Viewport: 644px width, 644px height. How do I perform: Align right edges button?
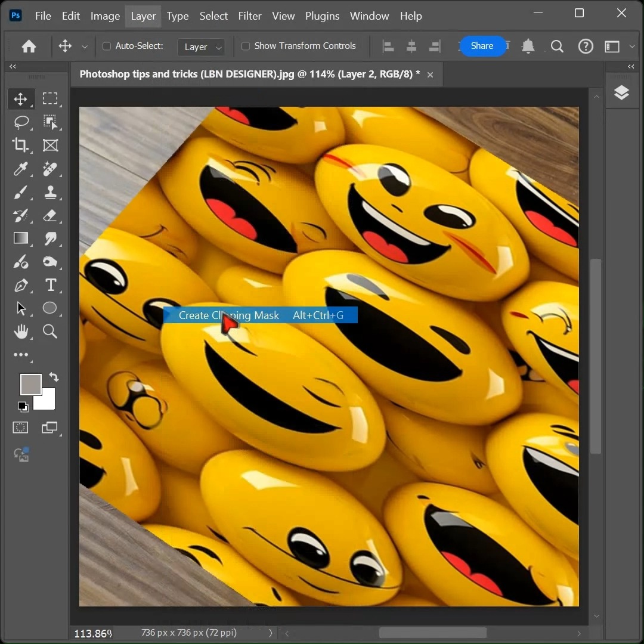(435, 46)
